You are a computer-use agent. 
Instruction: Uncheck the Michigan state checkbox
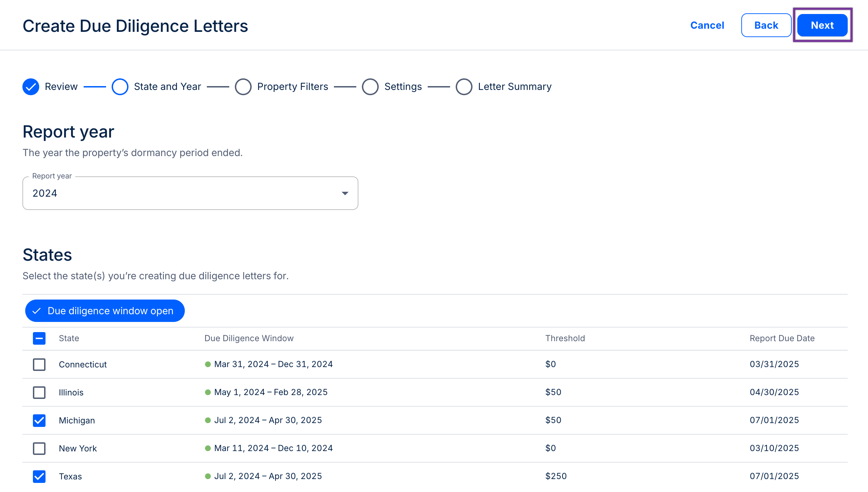pos(39,420)
